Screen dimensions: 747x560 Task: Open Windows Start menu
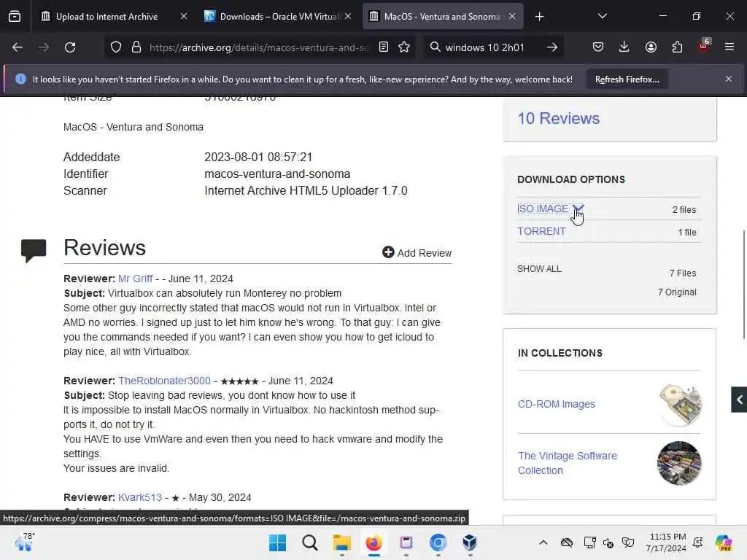click(277, 542)
